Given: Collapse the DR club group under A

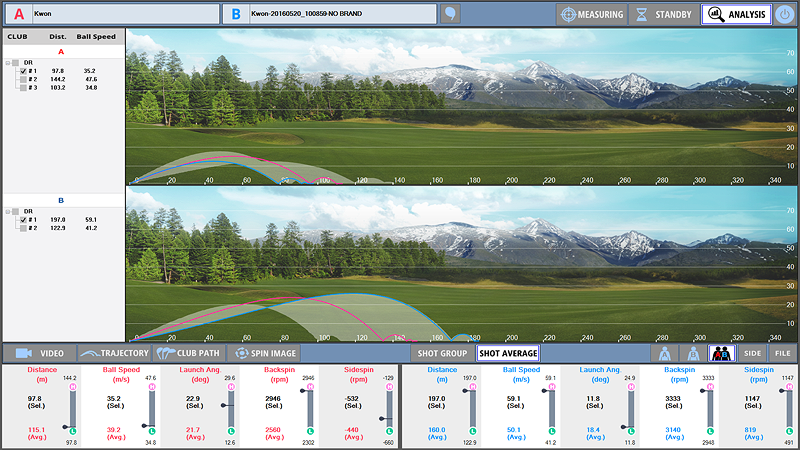Looking at the screenshot, I should coord(7,63).
